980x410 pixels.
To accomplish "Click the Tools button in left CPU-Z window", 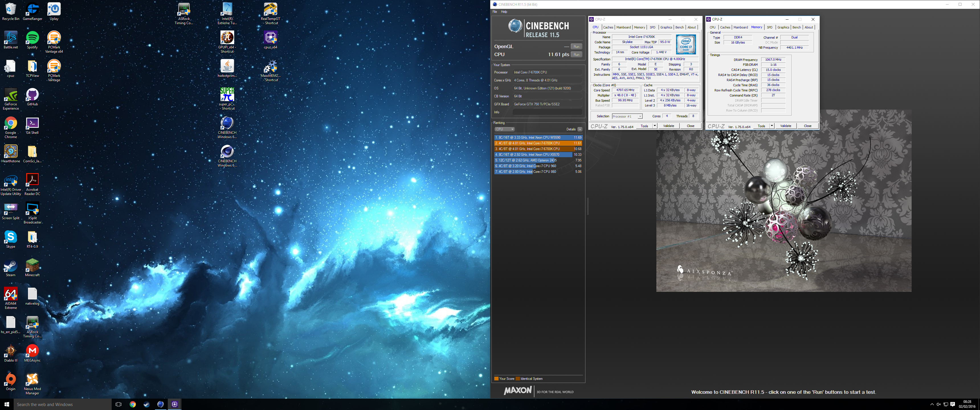I will pyautogui.click(x=644, y=126).
